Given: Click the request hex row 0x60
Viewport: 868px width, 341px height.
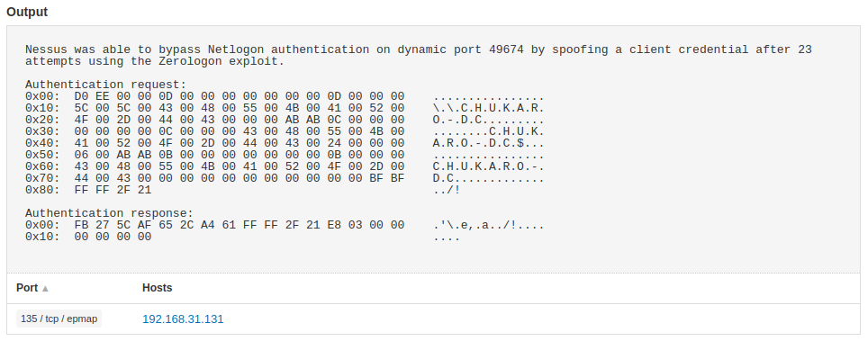Looking at the screenshot, I should click(285, 166).
